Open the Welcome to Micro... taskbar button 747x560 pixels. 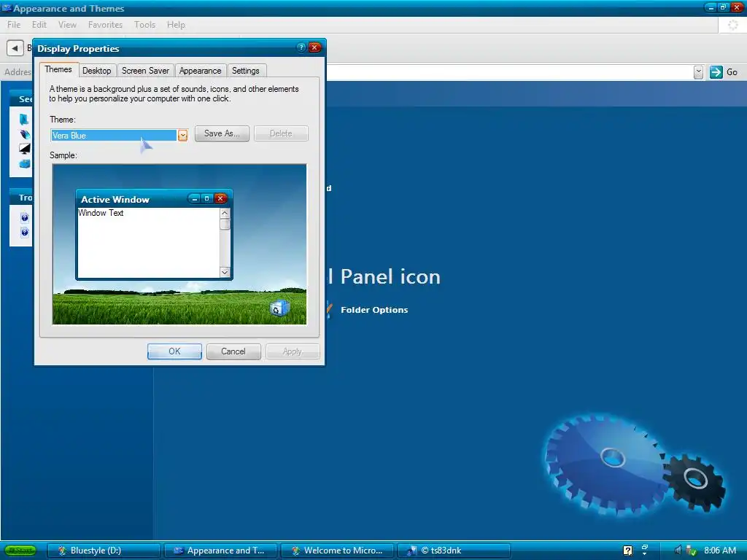coord(337,551)
